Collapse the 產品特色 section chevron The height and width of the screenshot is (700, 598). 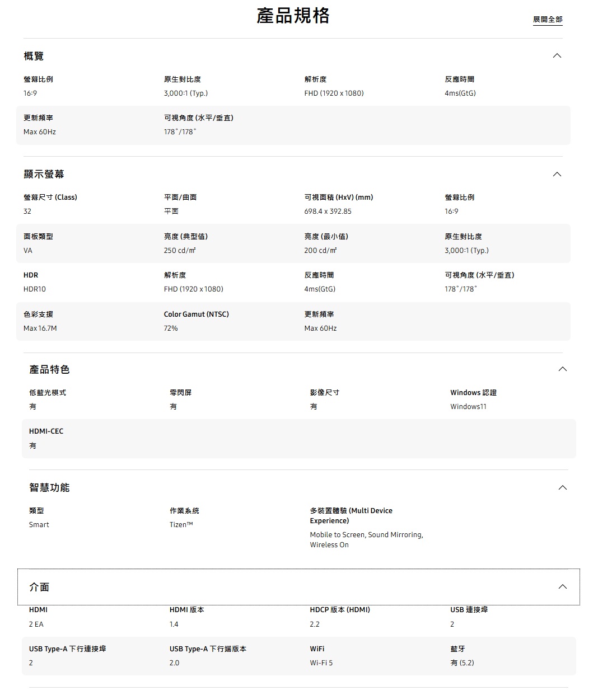pyautogui.click(x=562, y=369)
